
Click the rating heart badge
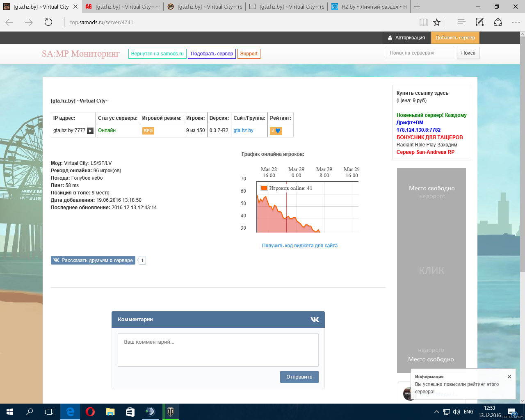point(276,131)
